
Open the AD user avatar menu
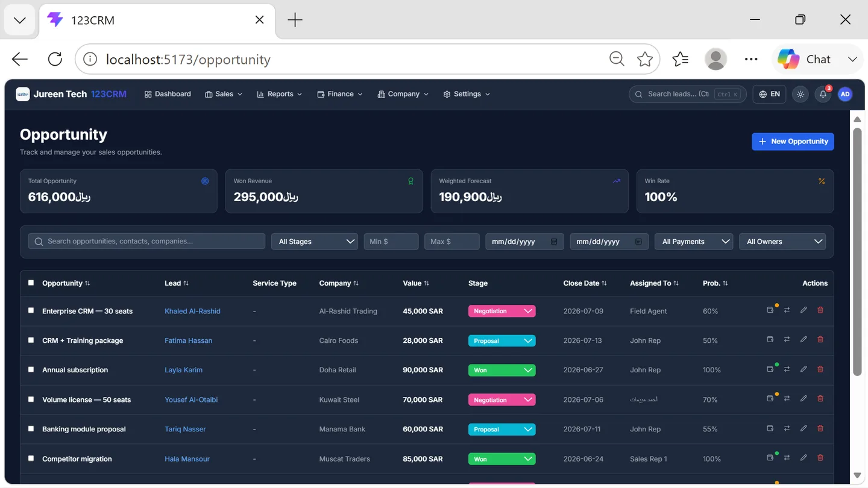click(x=845, y=94)
